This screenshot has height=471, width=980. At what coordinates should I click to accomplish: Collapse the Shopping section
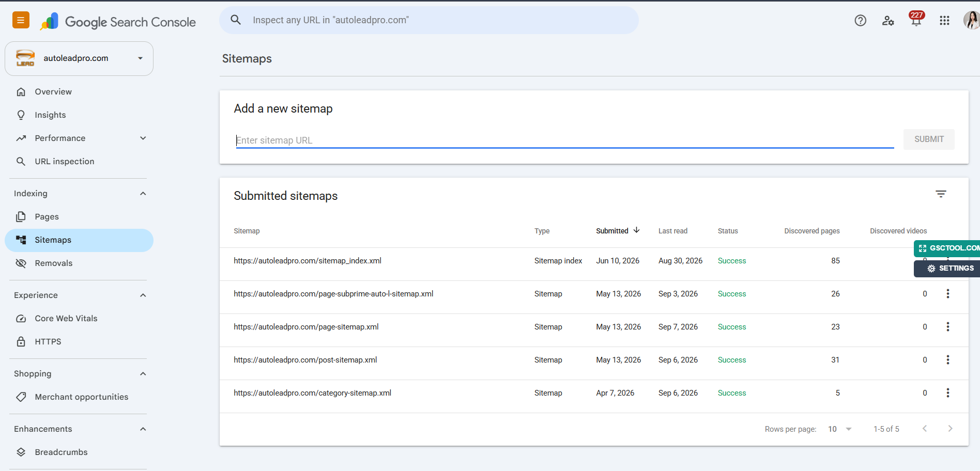point(143,374)
